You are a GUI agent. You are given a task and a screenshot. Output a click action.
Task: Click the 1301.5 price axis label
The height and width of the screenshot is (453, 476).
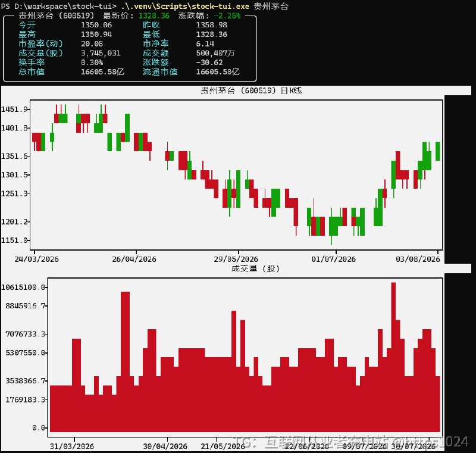tap(14, 175)
